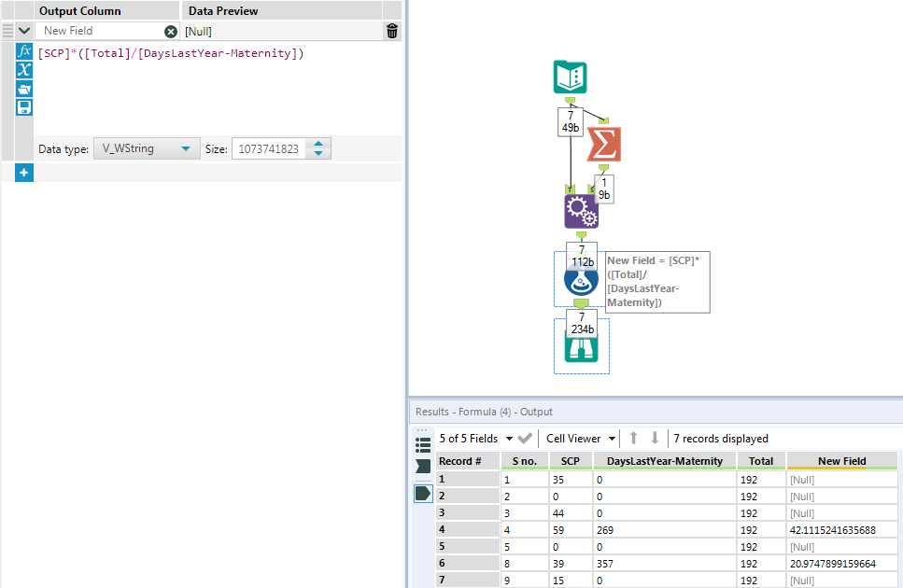Clear the New Field output column name
The image size is (903, 588).
(171, 32)
